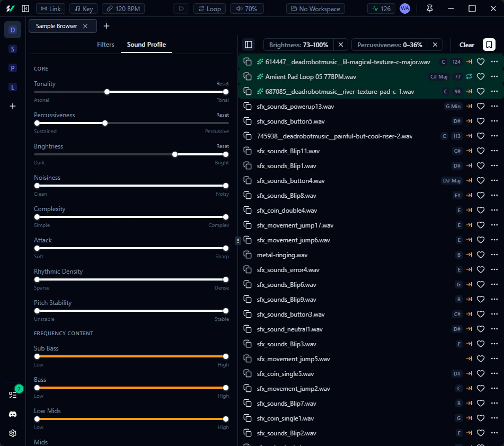504x446 pixels.
Task: Open the Key selector dropdown
Action: tap(83, 8)
